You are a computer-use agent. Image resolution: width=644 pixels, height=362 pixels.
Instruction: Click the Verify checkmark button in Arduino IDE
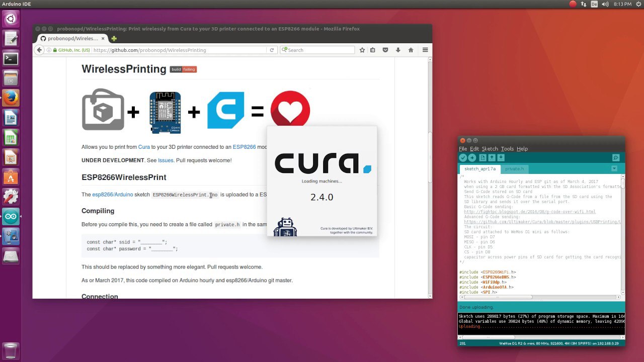coord(463,158)
